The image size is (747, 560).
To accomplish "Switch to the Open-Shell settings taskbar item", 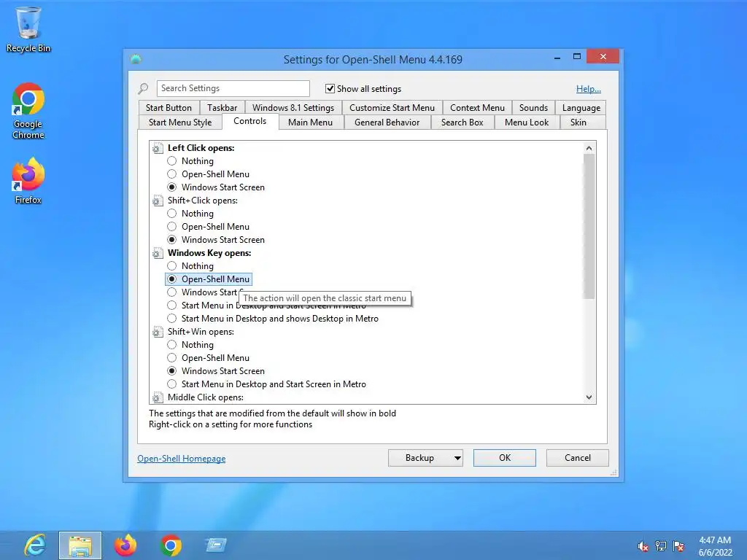I will point(216,545).
